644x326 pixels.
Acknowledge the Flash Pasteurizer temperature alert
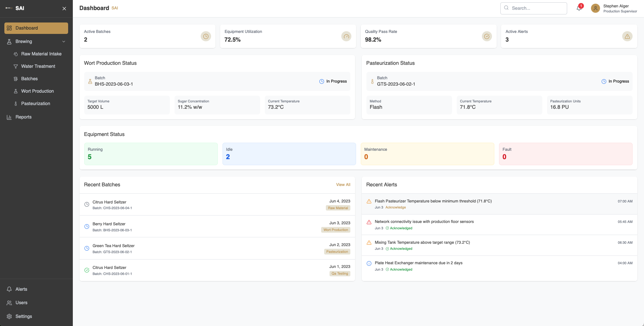coord(396,207)
